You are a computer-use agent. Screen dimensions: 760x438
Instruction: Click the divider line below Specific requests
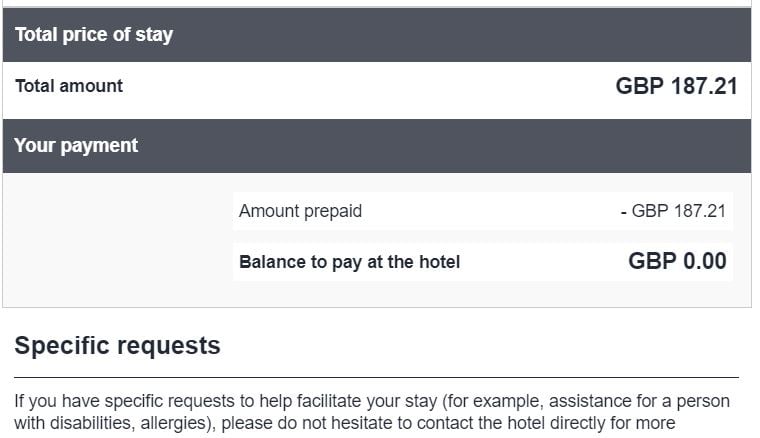376,377
